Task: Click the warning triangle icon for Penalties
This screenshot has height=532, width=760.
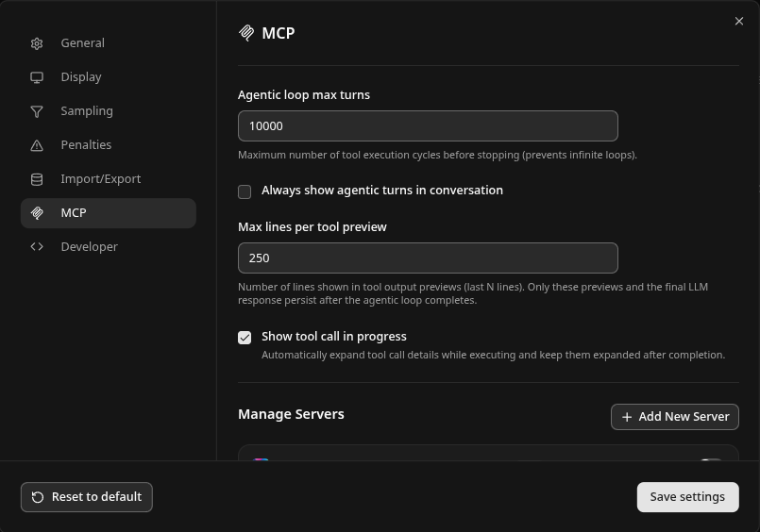Action: point(37,145)
